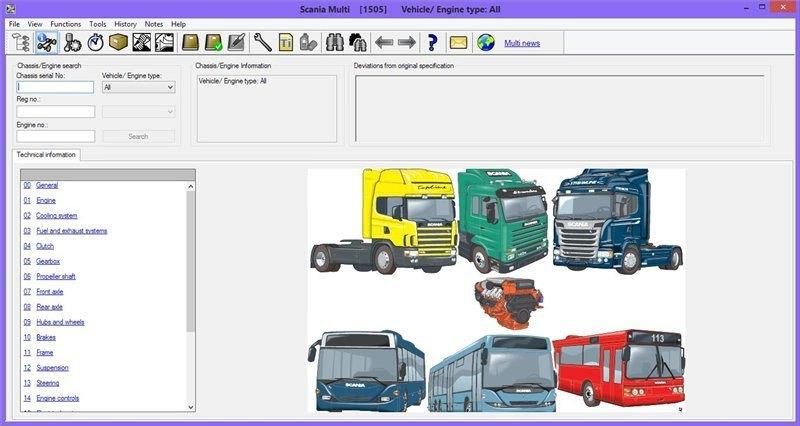
Task: Open the binoculars search icon
Action: coord(335,43)
